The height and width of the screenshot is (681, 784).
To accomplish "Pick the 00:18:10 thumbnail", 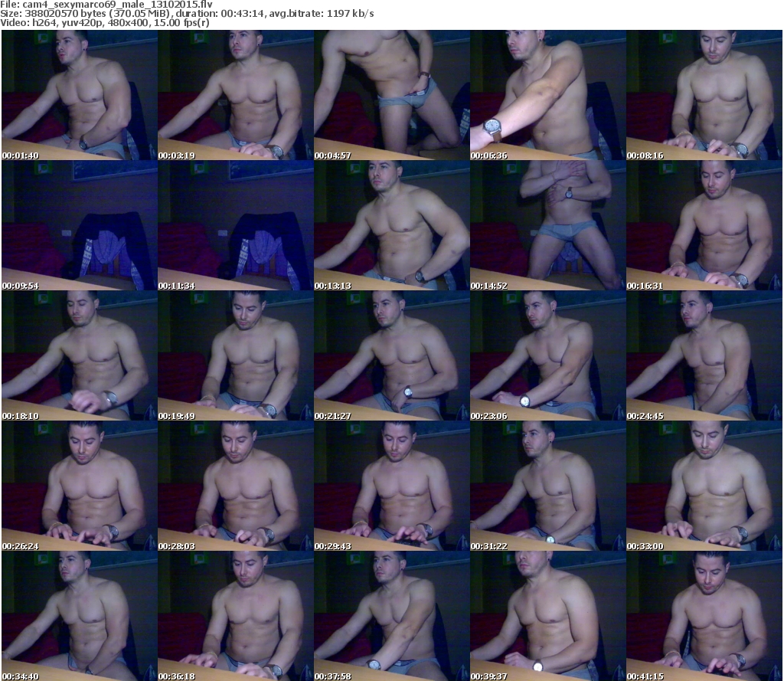I will 80,355.
